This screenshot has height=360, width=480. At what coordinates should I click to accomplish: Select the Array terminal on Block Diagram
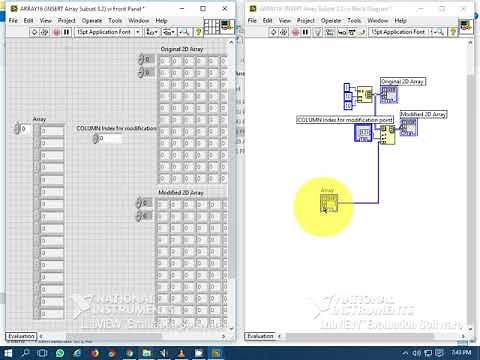pos(329,203)
